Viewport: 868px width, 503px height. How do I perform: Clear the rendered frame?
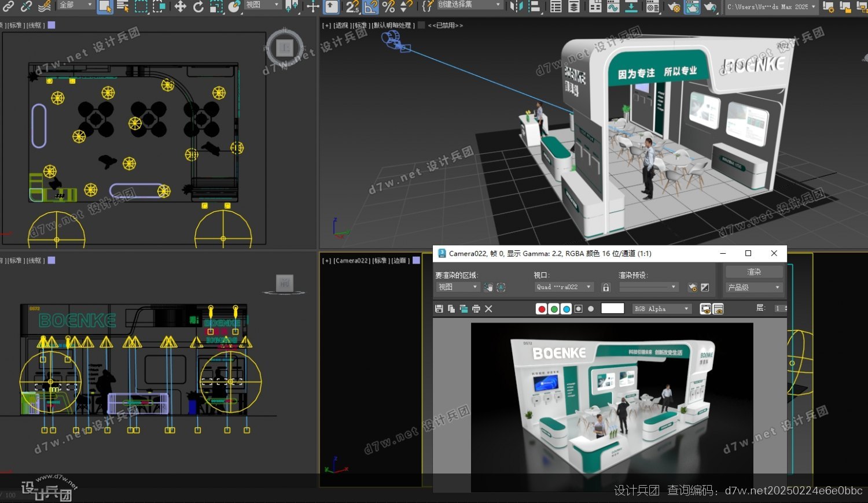click(x=488, y=309)
